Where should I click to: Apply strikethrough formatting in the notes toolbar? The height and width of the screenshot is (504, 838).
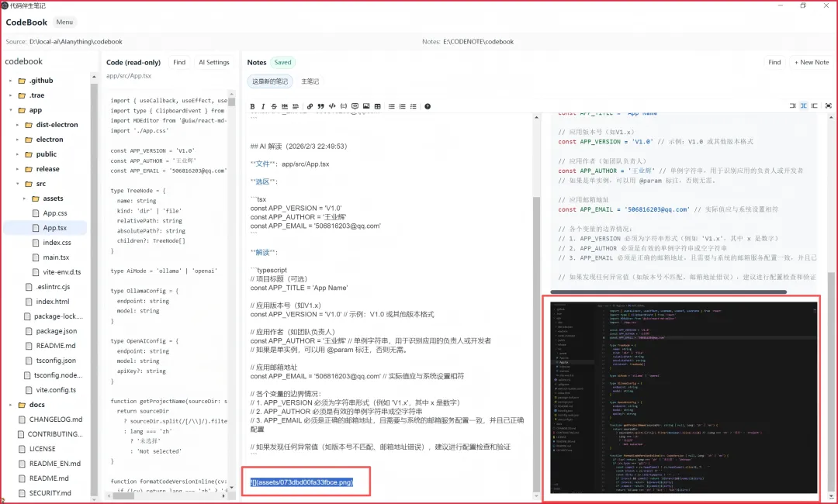pos(274,106)
